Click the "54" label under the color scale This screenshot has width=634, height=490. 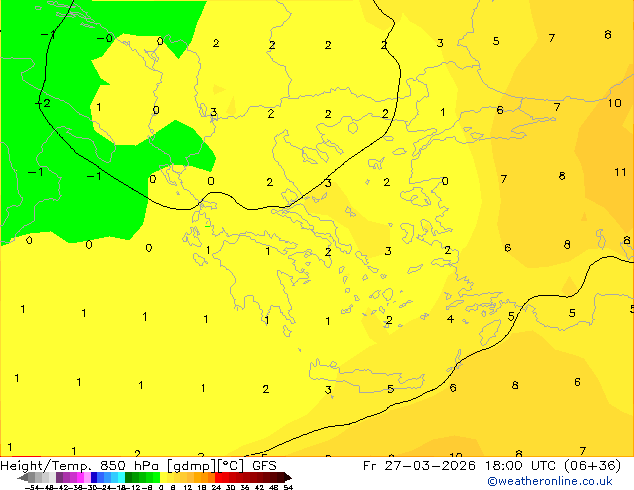click(x=288, y=487)
